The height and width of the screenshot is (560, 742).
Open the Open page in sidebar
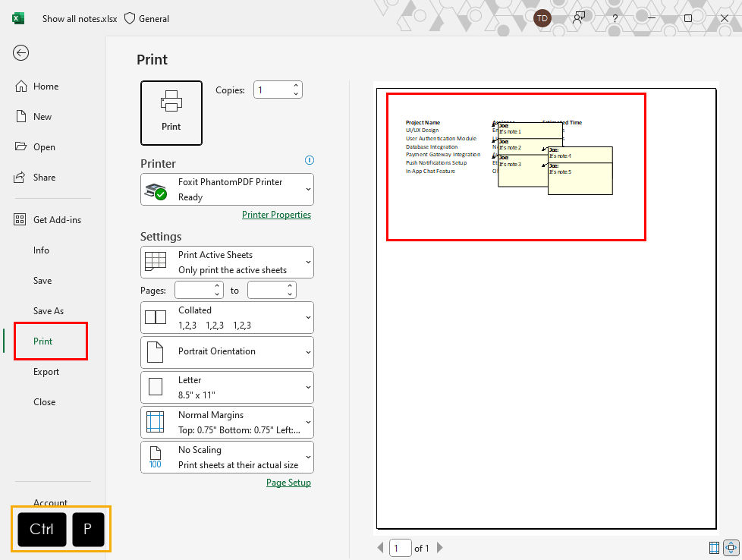click(44, 146)
